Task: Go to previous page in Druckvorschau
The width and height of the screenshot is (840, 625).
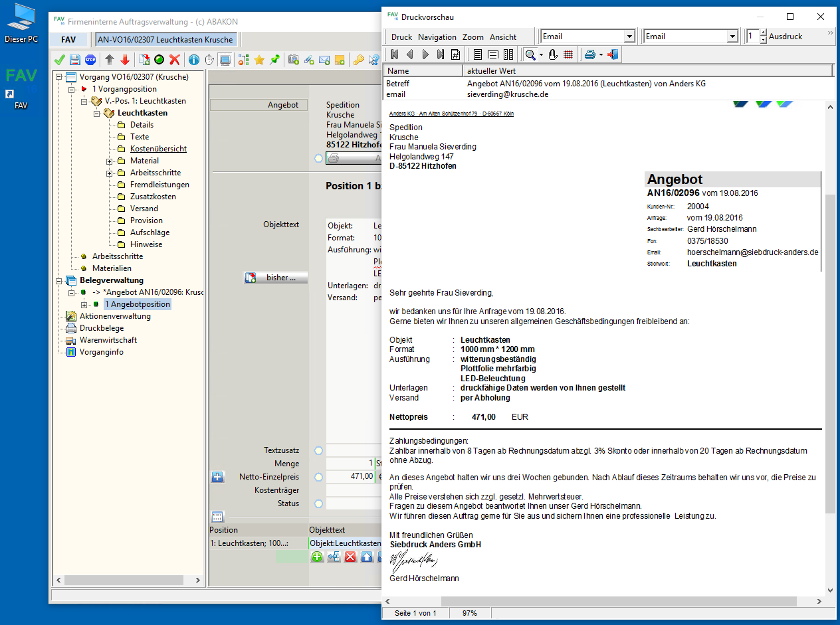Action: (x=410, y=54)
